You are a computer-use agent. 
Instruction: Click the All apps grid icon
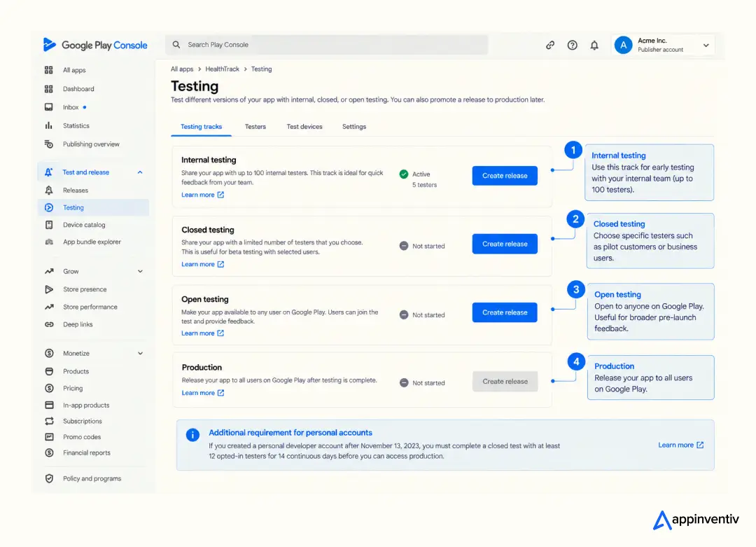[x=49, y=70]
